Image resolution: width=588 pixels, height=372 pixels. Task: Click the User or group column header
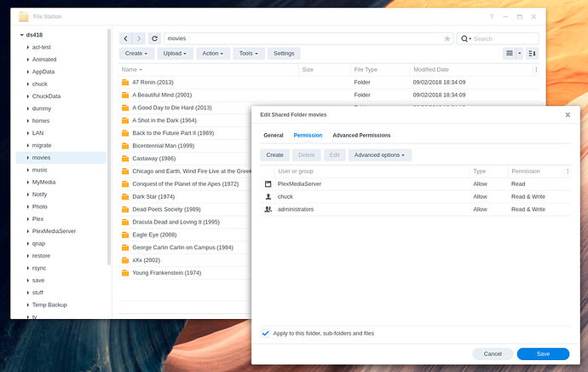pyautogui.click(x=372, y=171)
